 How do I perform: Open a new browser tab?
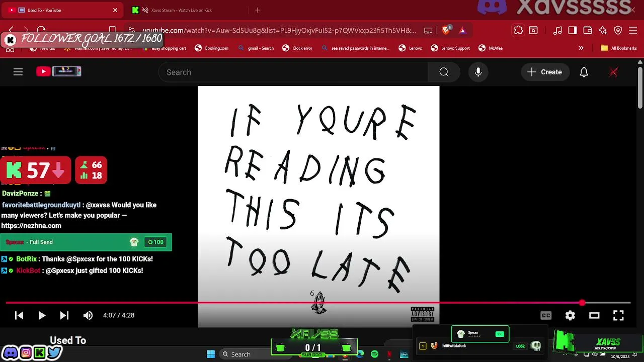click(x=258, y=10)
